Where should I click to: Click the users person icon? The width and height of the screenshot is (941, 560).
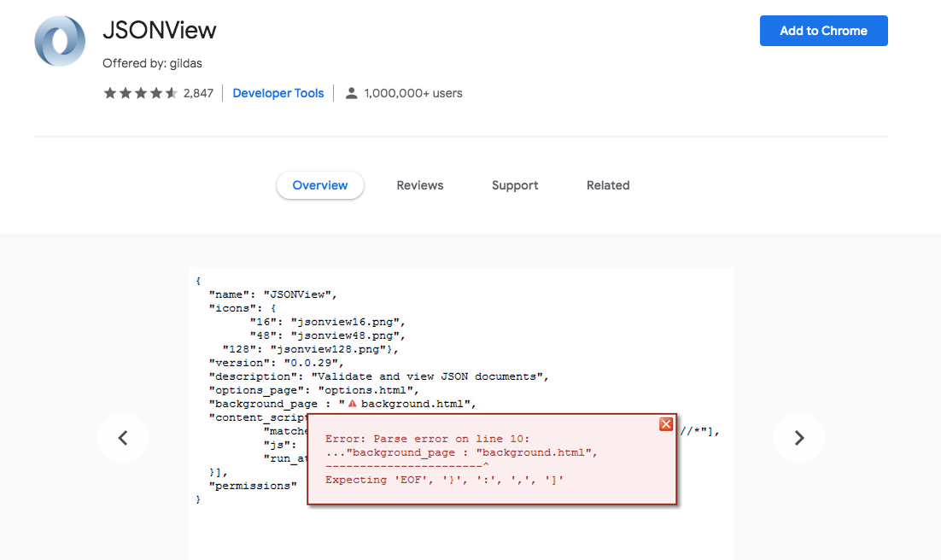click(351, 94)
